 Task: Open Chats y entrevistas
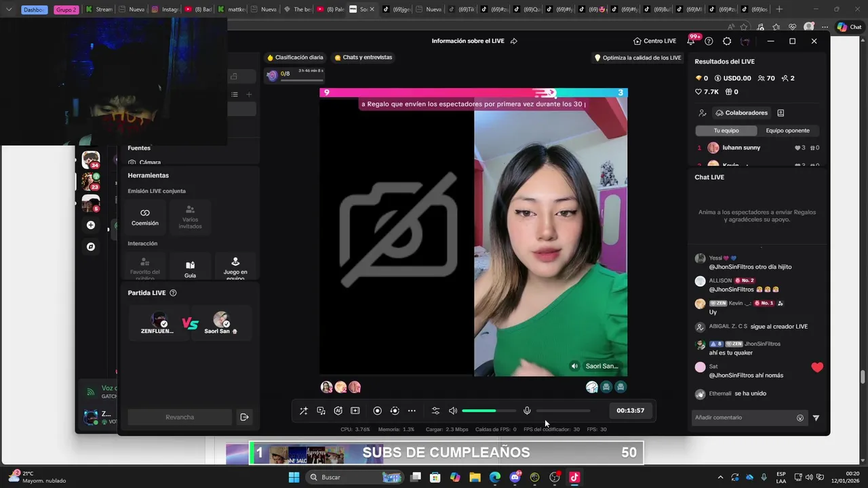363,58
